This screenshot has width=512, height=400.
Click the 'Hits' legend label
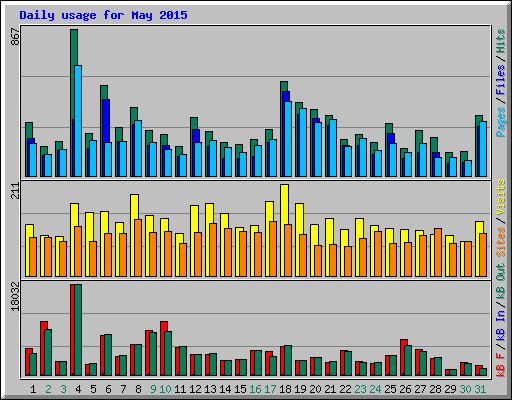pyautogui.click(x=501, y=41)
